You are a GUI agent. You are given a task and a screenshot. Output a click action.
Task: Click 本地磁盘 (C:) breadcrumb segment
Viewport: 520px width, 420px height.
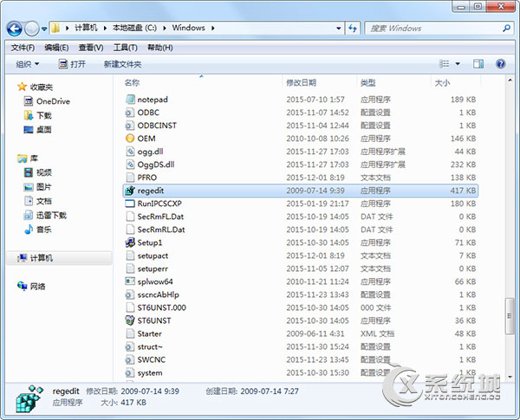(x=134, y=28)
